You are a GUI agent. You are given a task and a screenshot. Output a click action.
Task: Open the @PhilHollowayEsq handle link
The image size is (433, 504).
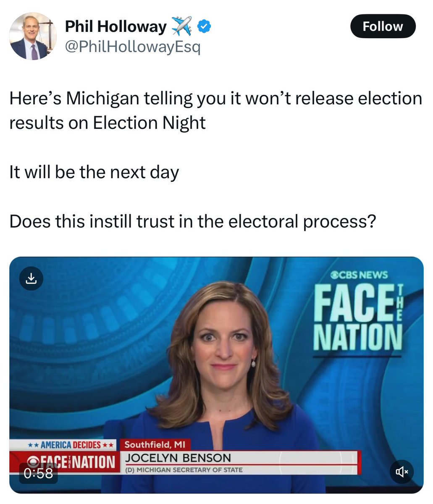click(x=133, y=47)
